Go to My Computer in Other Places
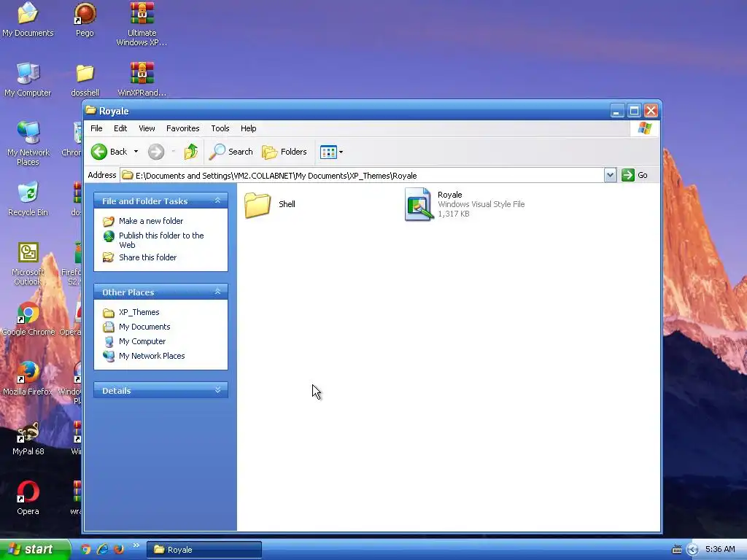The image size is (747, 560). 142,341
